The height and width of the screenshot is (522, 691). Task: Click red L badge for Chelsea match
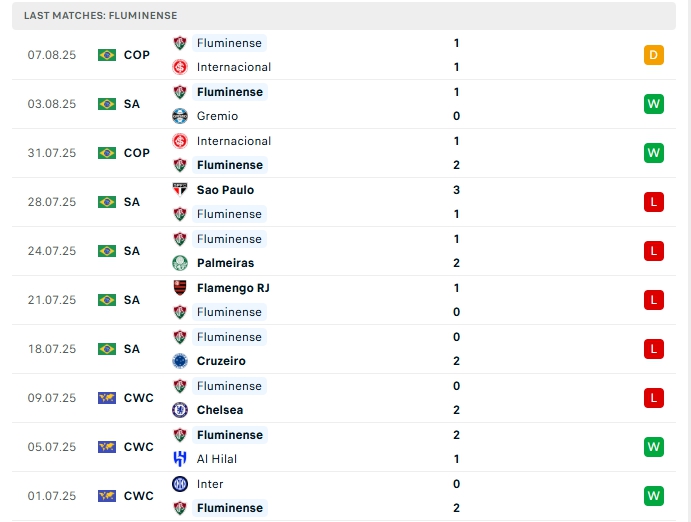click(653, 398)
